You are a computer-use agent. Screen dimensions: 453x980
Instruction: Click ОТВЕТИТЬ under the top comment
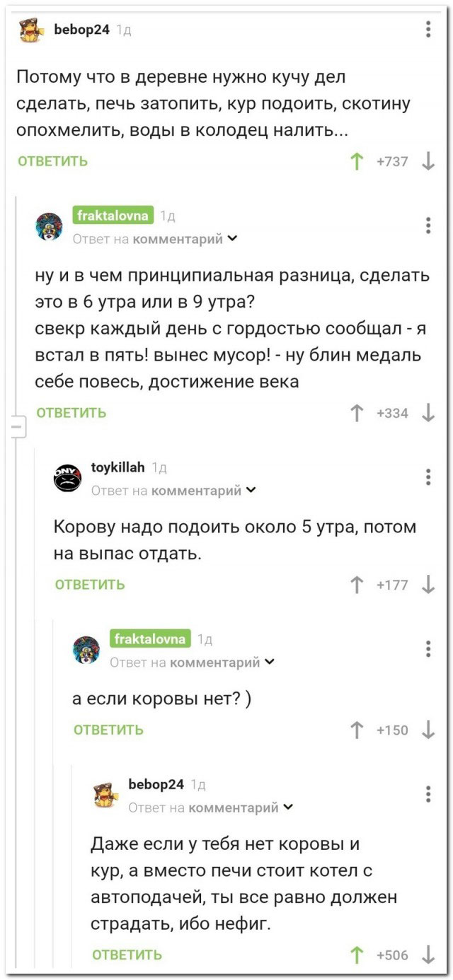tap(52, 161)
